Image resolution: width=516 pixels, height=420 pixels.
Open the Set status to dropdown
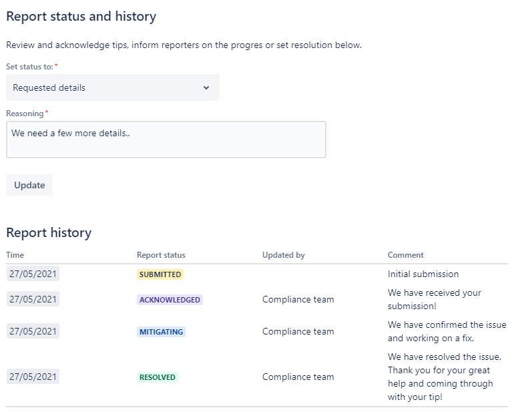click(x=112, y=87)
